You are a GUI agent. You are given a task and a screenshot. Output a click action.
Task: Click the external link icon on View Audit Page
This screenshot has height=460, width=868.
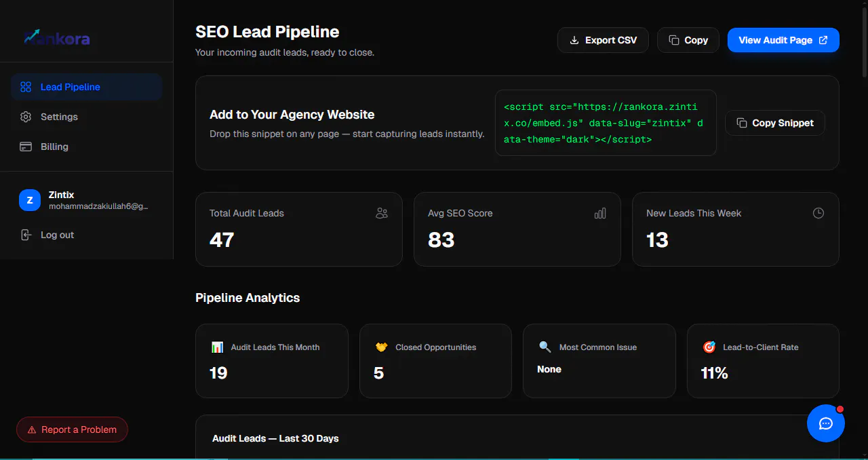click(x=823, y=40)
